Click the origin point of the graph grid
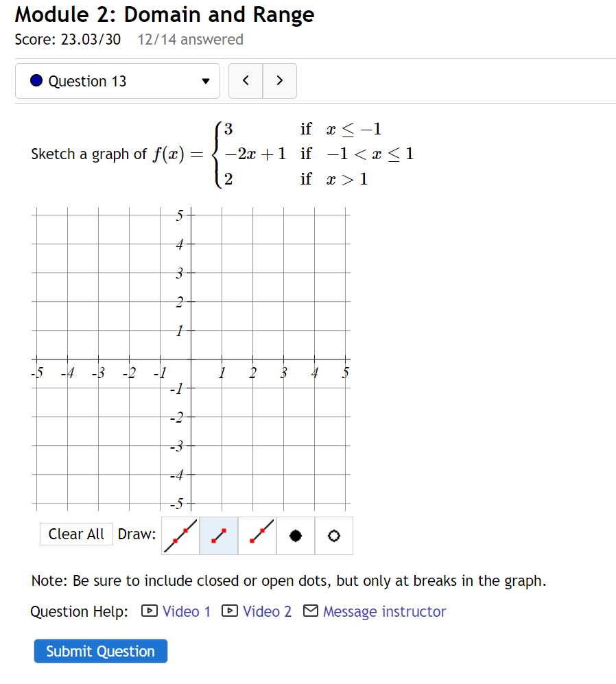 click(x=191, y=360)
